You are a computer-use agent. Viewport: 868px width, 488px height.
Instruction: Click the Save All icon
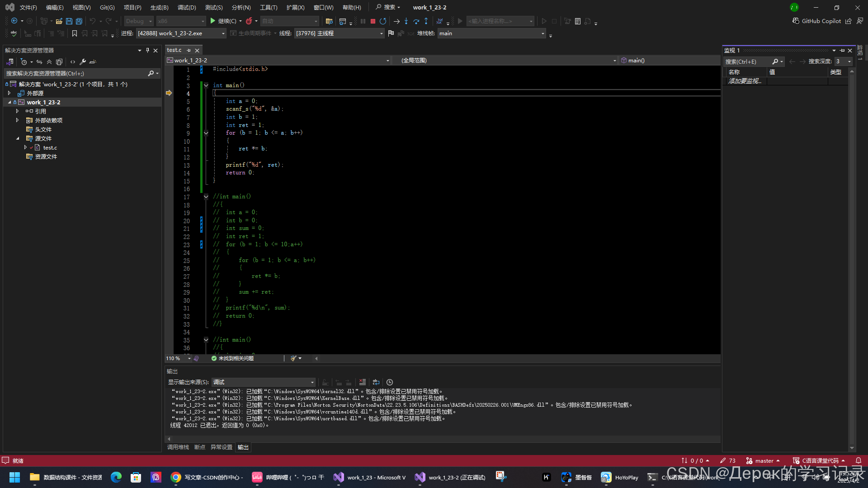[79, 21]
